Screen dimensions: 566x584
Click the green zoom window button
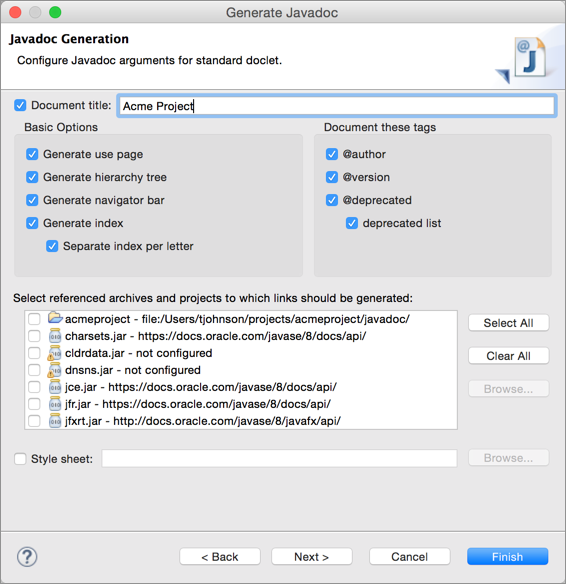(55, 12)
